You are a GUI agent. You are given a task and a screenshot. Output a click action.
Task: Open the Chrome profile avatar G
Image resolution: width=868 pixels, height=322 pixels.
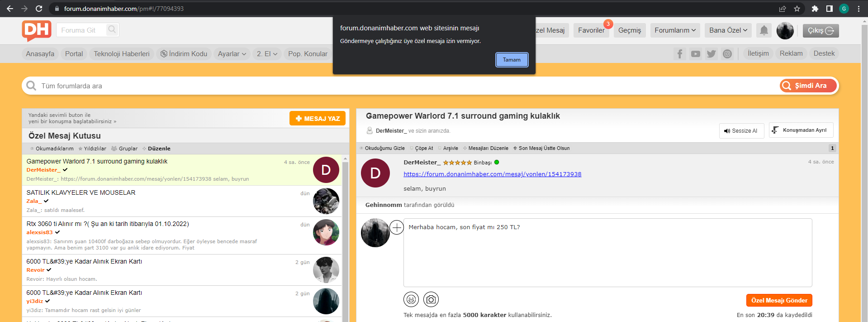point(844,9)
